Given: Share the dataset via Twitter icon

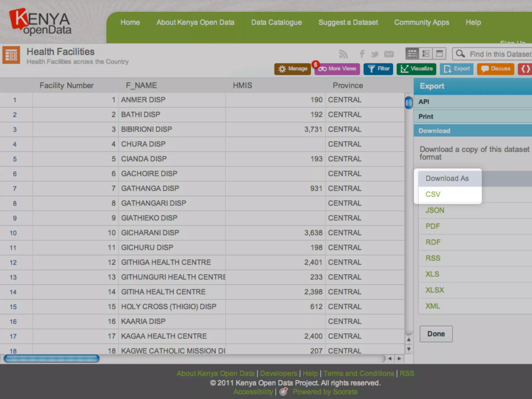Looking at the screenshot, I should (375, 54).
